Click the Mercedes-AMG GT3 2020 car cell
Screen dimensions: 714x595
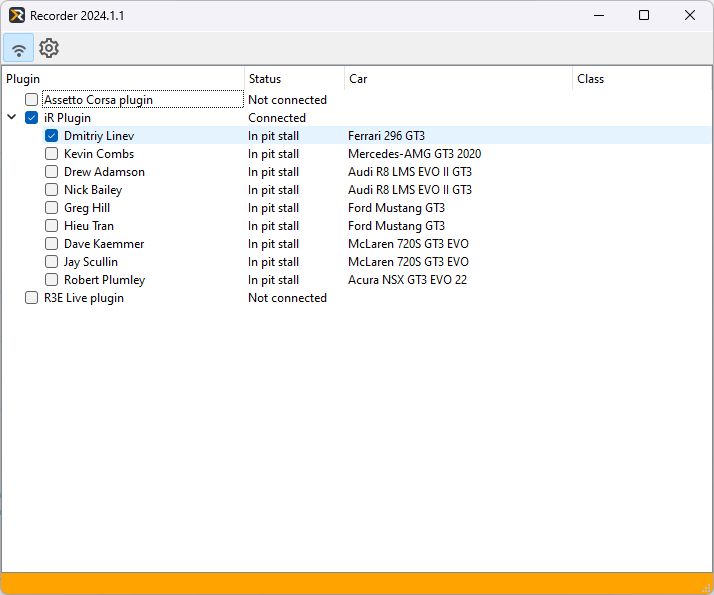[414, 154]
